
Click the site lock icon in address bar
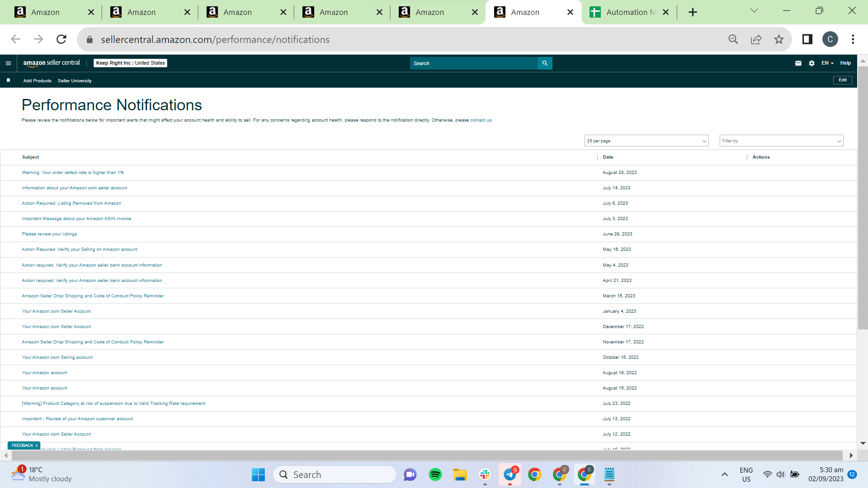click(90, 40)
